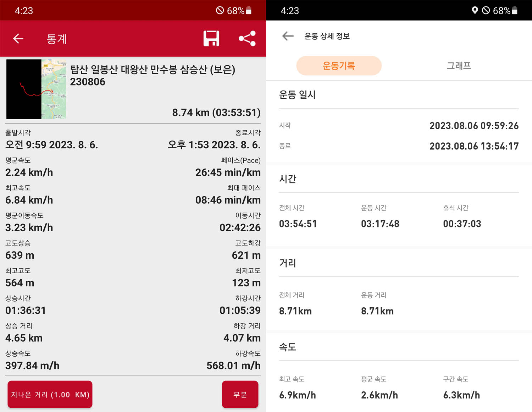Screen dimensions: 532x412
Task: Tap the 평균 속도 value 2.6km/h
Action: coord(379,395)
